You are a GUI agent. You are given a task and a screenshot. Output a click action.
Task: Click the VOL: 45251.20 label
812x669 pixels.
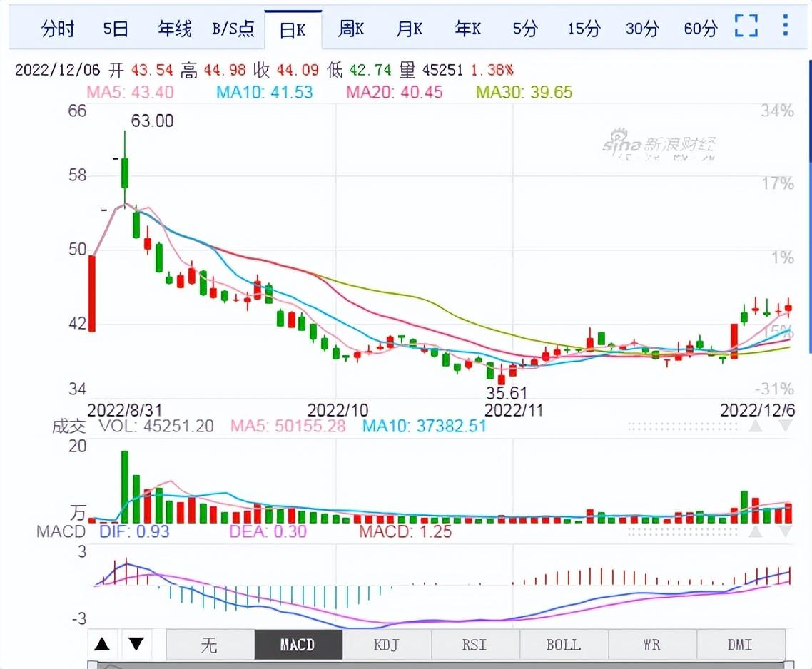tap(156, 427)
